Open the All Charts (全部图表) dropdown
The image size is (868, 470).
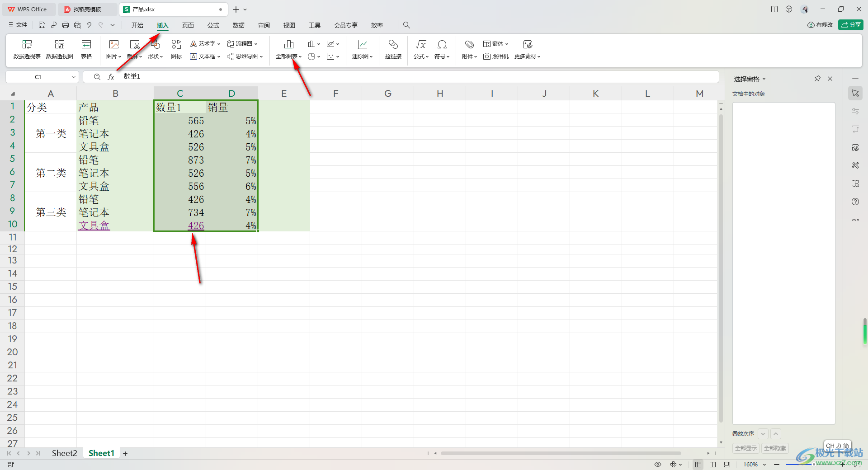(289, 49)
